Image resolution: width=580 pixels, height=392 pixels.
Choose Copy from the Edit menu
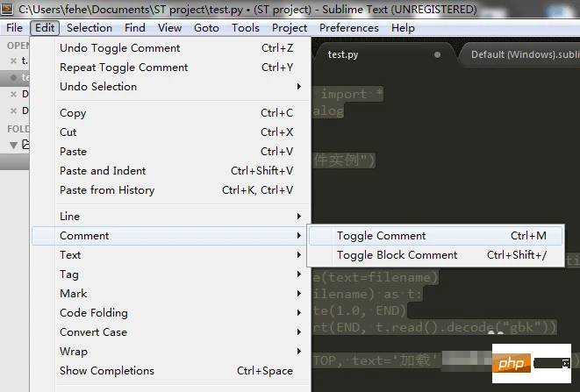point(170,113)
